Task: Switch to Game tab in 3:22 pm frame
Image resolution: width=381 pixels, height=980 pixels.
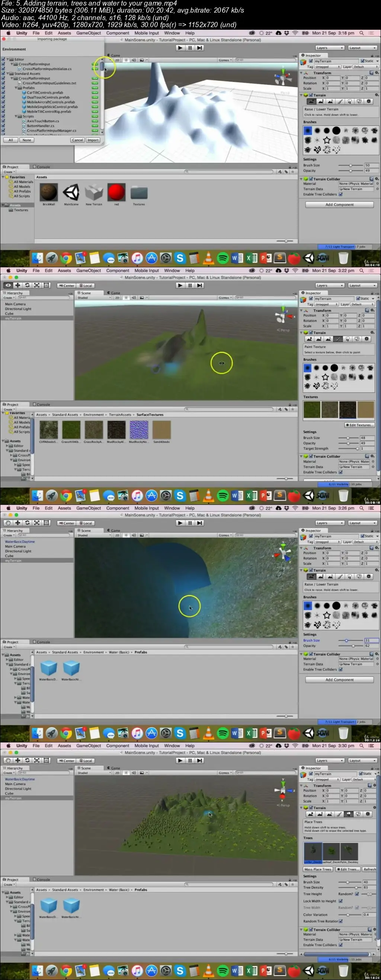Action: 114,293
